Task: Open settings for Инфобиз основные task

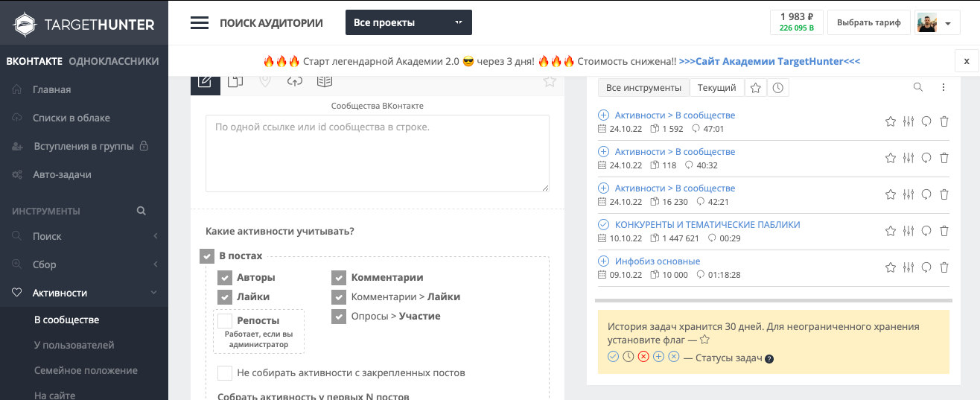Action: pyautogui.click(x=908, y=267)
